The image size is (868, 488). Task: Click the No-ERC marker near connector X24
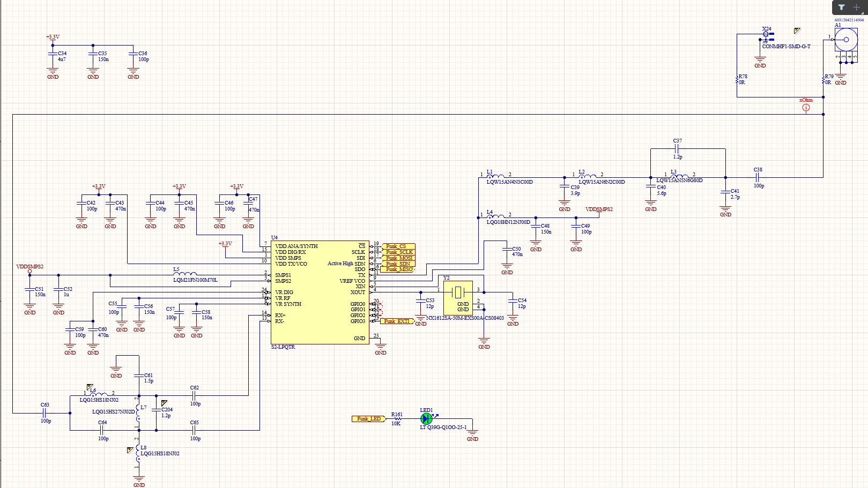point(797,31)
